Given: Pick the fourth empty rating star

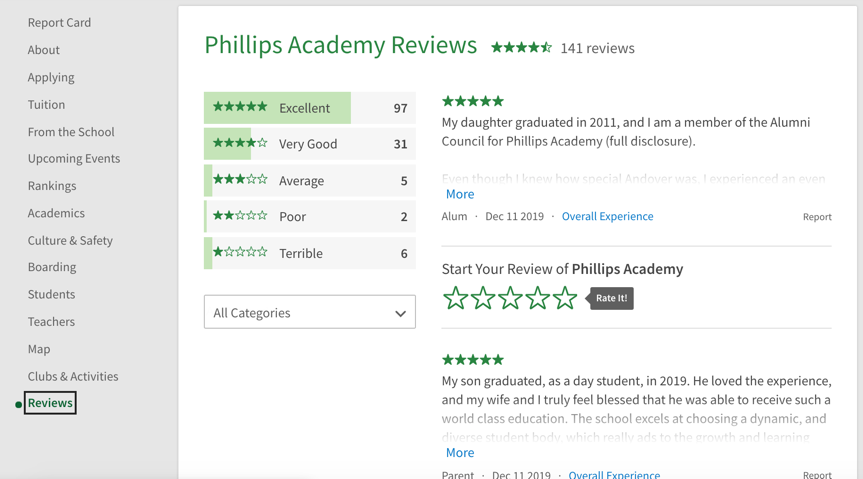Looking at the screenshot, I should click(537, 298).
